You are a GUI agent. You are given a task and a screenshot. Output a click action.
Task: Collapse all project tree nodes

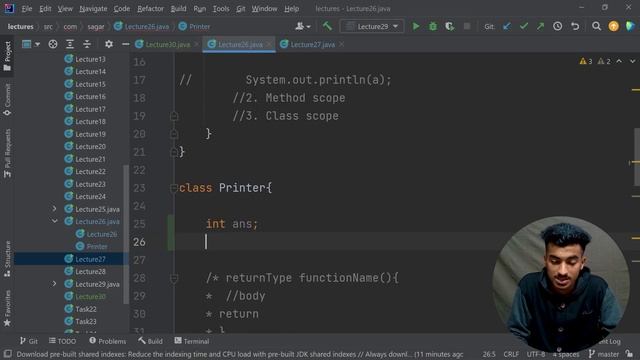pos(87,44)
